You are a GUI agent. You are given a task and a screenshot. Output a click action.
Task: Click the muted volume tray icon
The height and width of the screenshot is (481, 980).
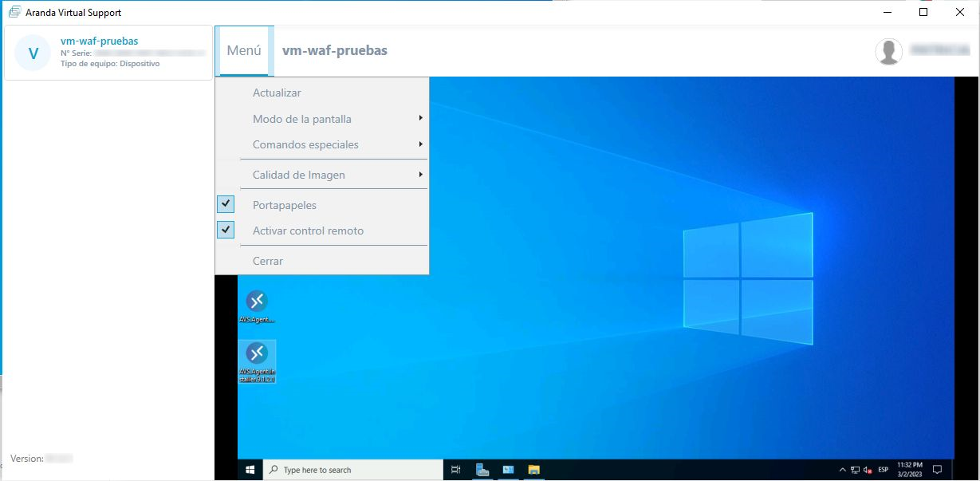pyautogui.click(x=868, y=470)
